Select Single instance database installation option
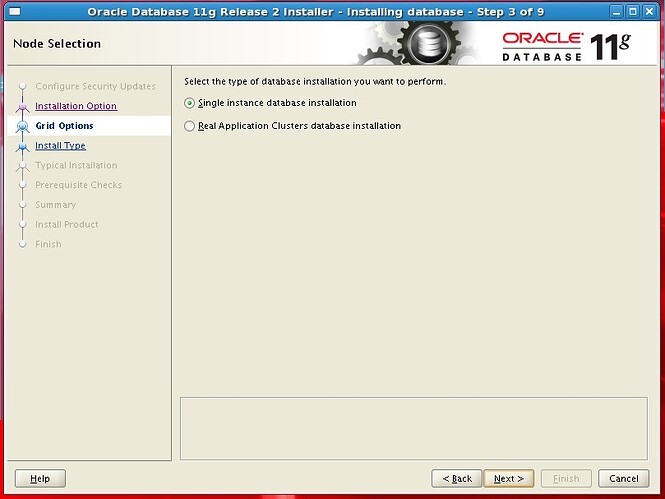This screenshot has height=499, width=665. (190, 103)
